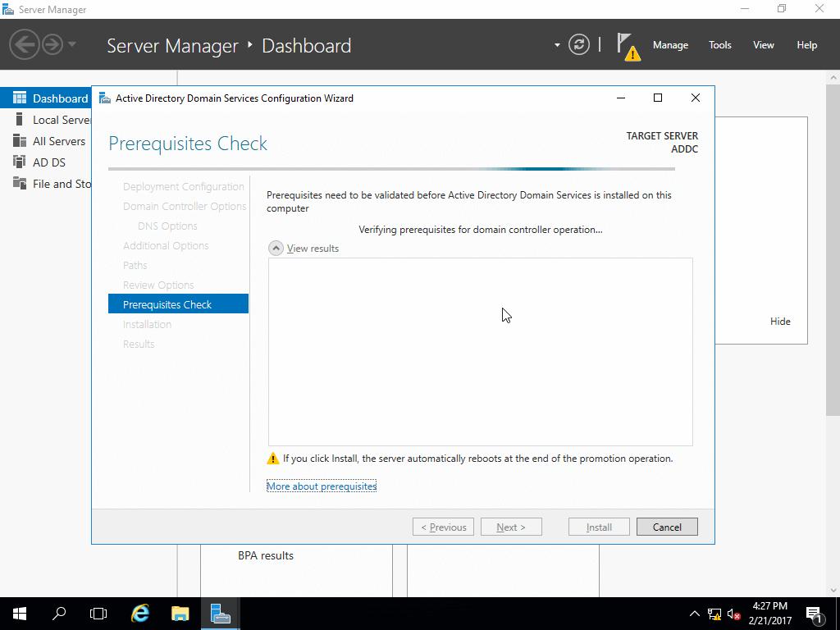Select the Domain Controller Options wizard step
Screen dimensions: 840x630
coord(185,206)
